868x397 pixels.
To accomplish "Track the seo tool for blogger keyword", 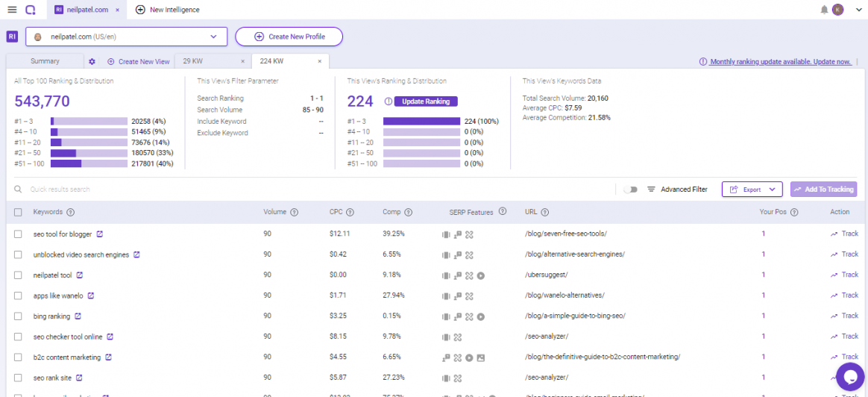I will (844, 234).
